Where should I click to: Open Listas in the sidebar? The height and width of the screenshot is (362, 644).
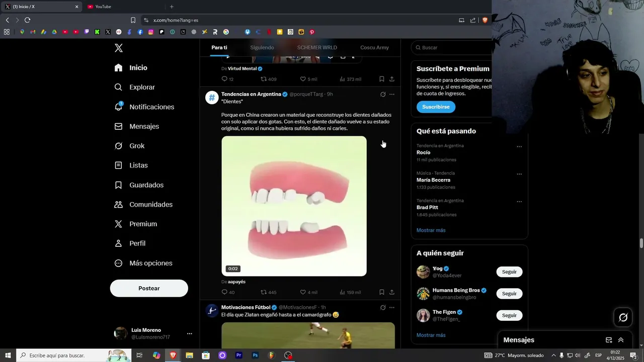coord(131,165)
